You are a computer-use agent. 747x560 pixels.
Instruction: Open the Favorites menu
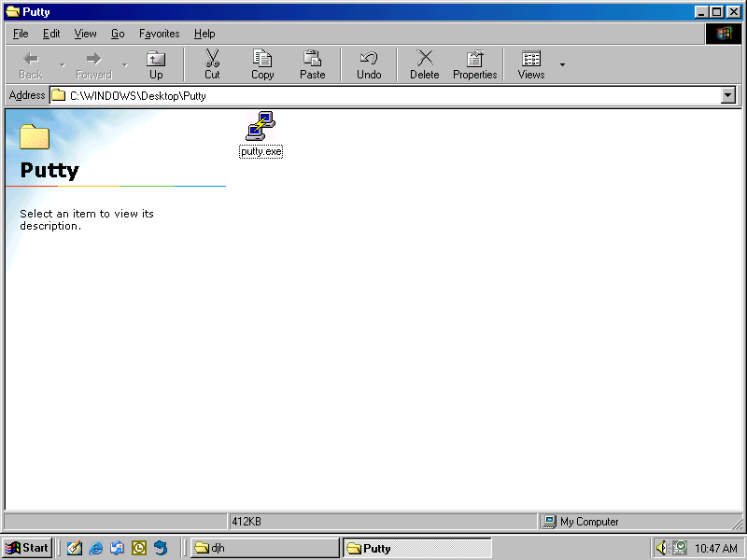(x=159, y=34)
